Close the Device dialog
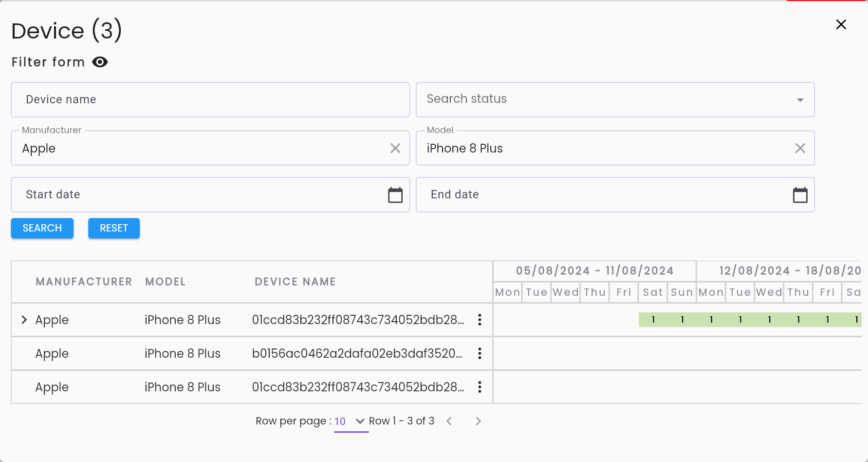This screenshot has height=462, width=868. click(841, 24)
